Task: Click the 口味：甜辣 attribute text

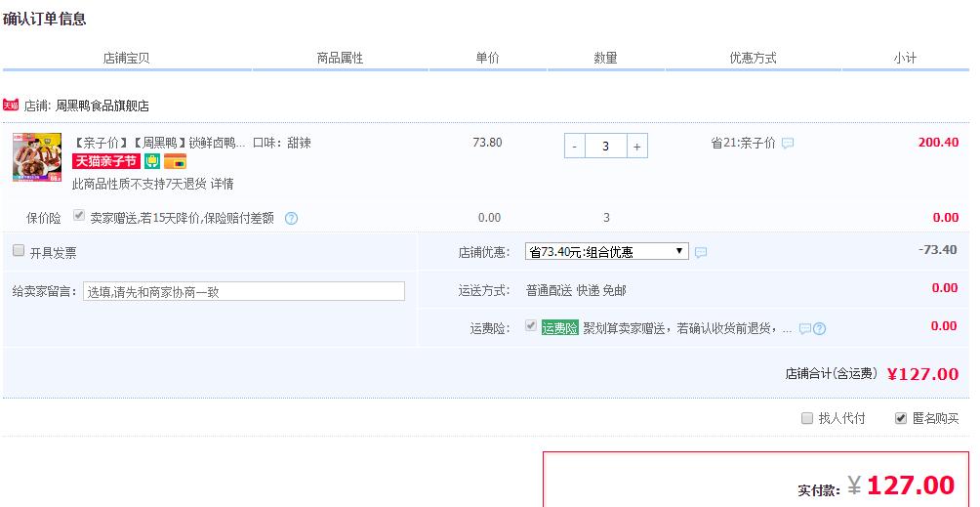Action: tap(282, 143)
